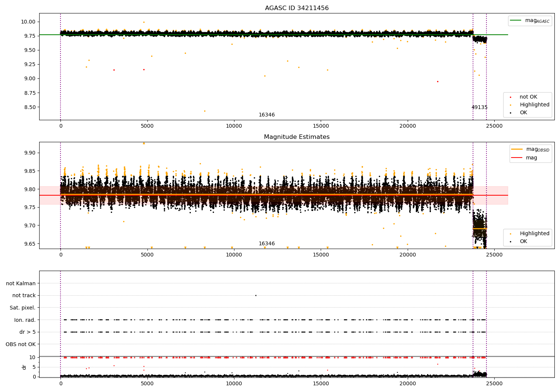Viewport: 560px width, 392px height.
Task: Click the 25000 x-axis tick on the bottom plot
Action: tap(494, 383)
